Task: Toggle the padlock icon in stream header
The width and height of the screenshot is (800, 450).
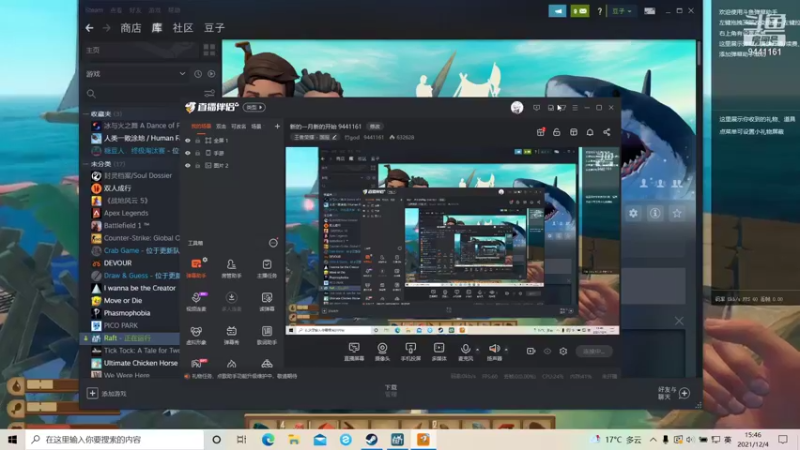Action: tap(557, 132)
